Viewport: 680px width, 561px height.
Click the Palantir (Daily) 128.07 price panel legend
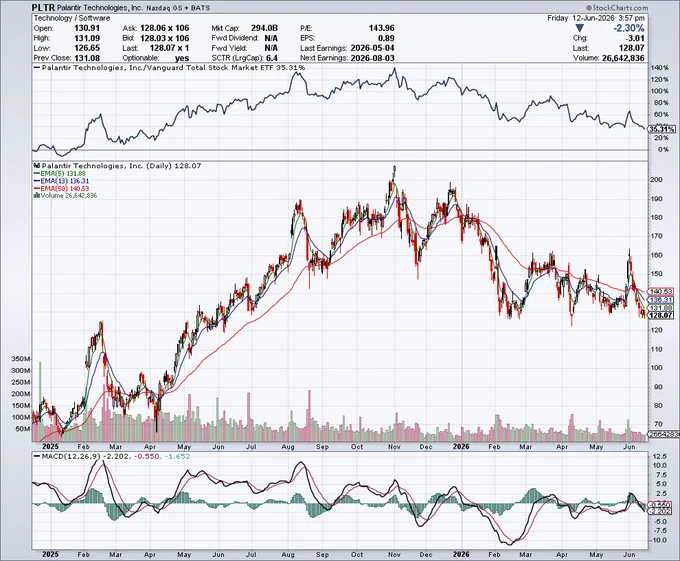pos(118,166)
